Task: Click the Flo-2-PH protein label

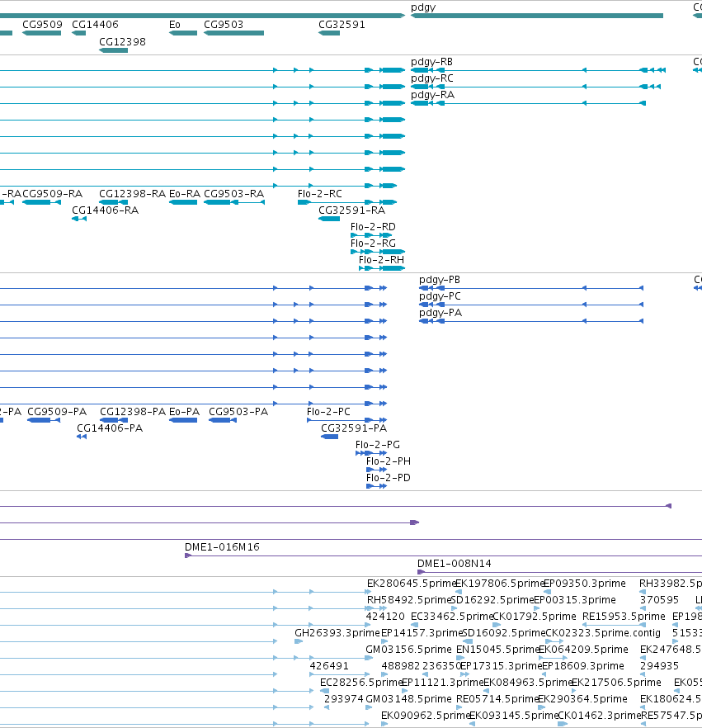Action: (x=389, y=461)
